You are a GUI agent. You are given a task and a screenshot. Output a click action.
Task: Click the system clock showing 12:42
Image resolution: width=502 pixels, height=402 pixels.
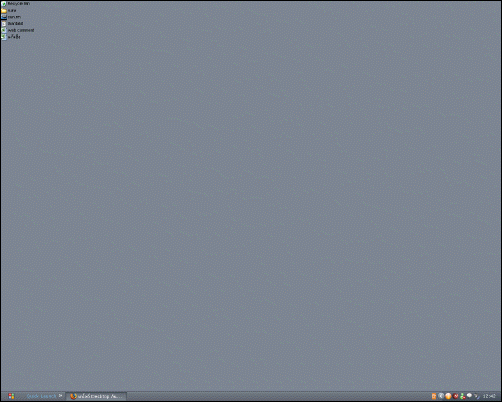[489, 396]
